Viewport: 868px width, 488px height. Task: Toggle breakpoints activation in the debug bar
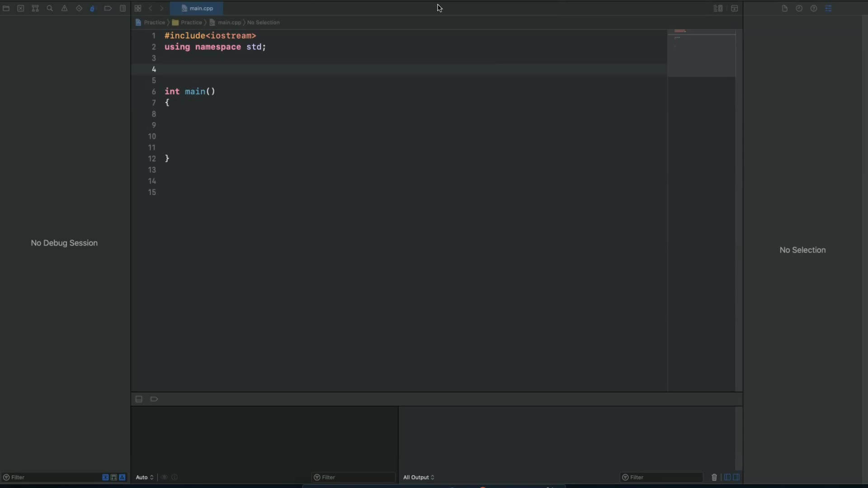click(x=154, y=399)
